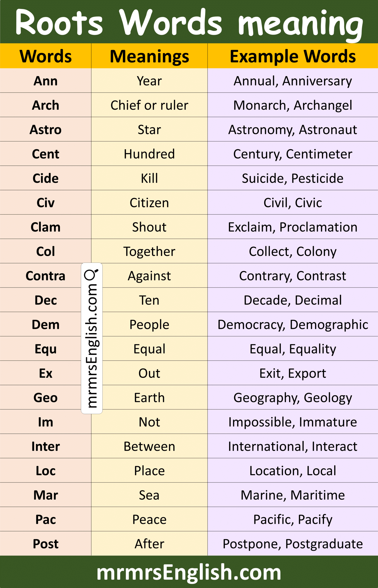Select the root word Geo

click(x=46, y=398)
